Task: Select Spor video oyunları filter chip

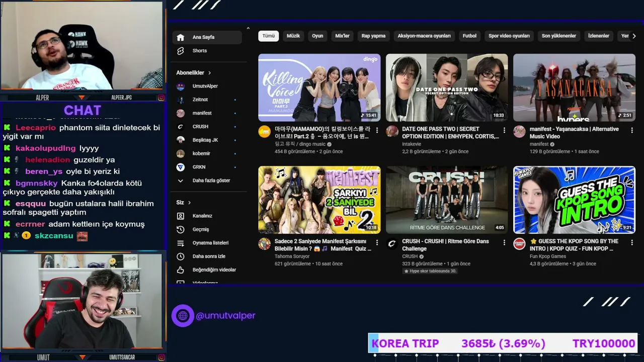Action: pos(509,36)
